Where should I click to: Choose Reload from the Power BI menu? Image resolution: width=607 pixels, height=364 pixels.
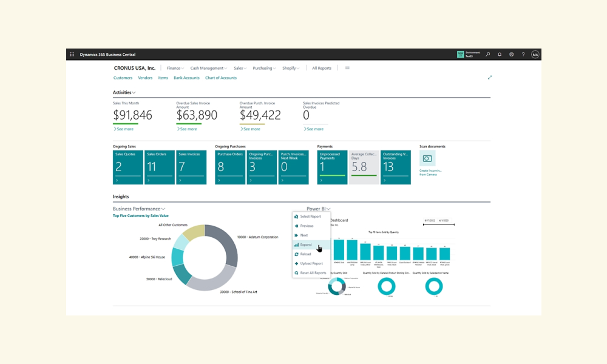tap(311, 254)
